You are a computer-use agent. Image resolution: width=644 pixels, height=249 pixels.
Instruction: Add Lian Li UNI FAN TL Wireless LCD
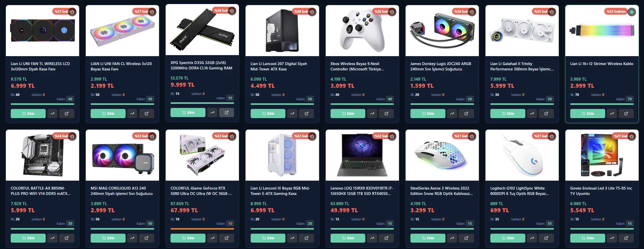tap(28, 114)
